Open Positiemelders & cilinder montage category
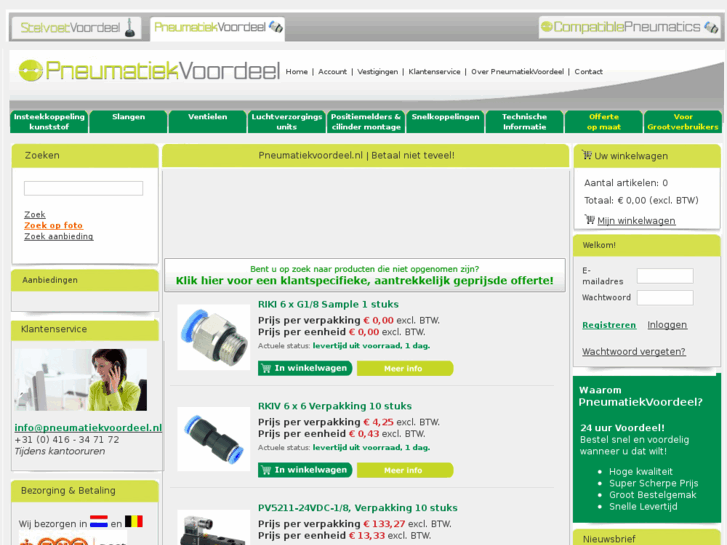 366,122
